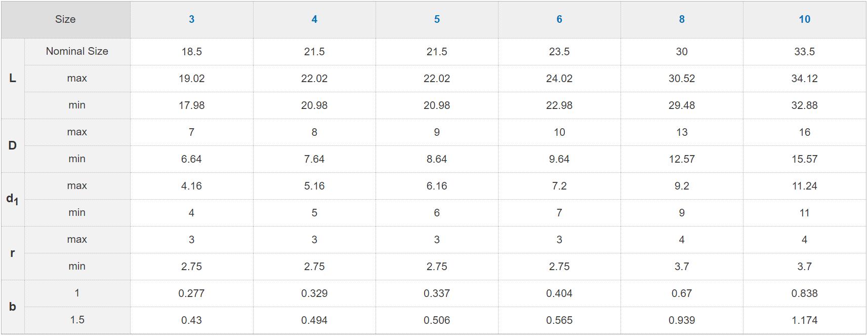Viewport: 868px width, 336px height.
Task: Select the 1.5 row label under b
Action: pyautogui.click(x=77, y=320)
